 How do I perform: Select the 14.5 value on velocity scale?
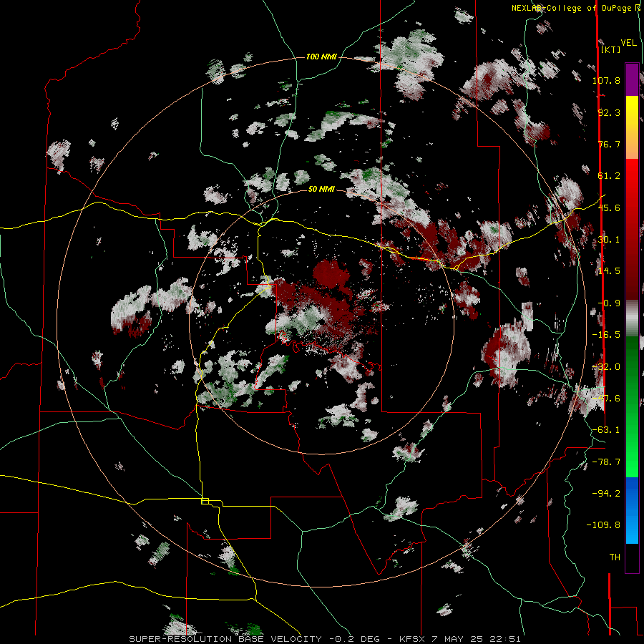click(609, 271)
